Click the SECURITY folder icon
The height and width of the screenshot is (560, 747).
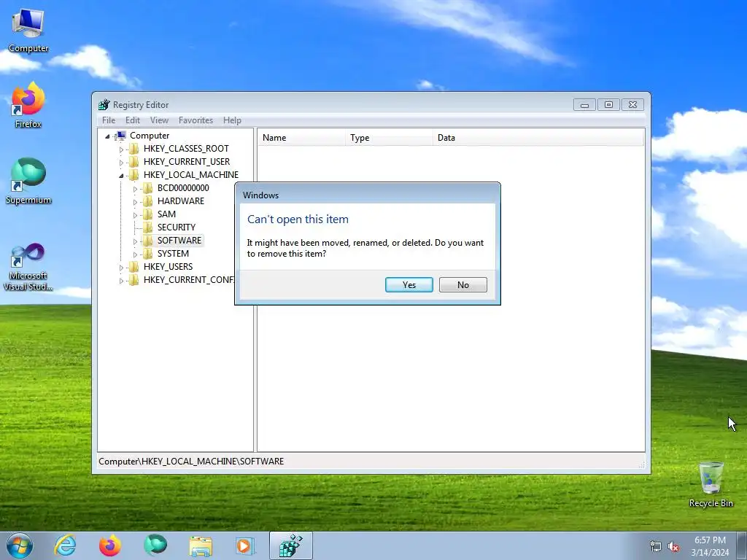coord(148,227)
